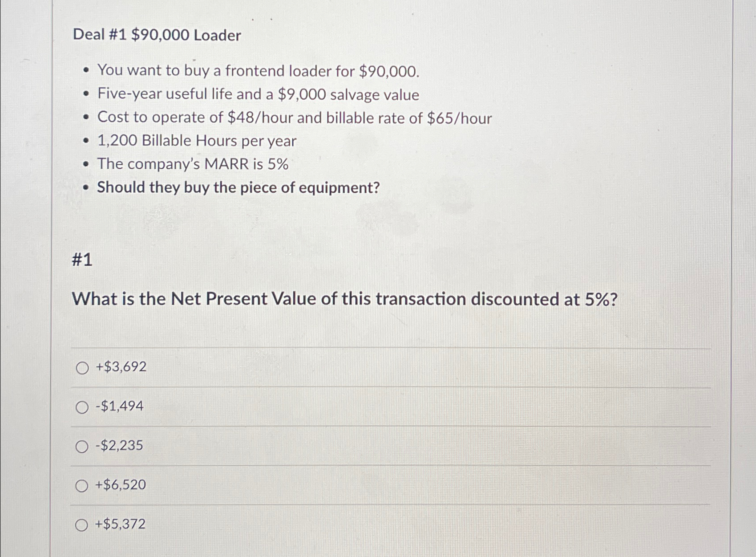Click the salvage value bullet point
756x557 pixels.
point(257,94)
